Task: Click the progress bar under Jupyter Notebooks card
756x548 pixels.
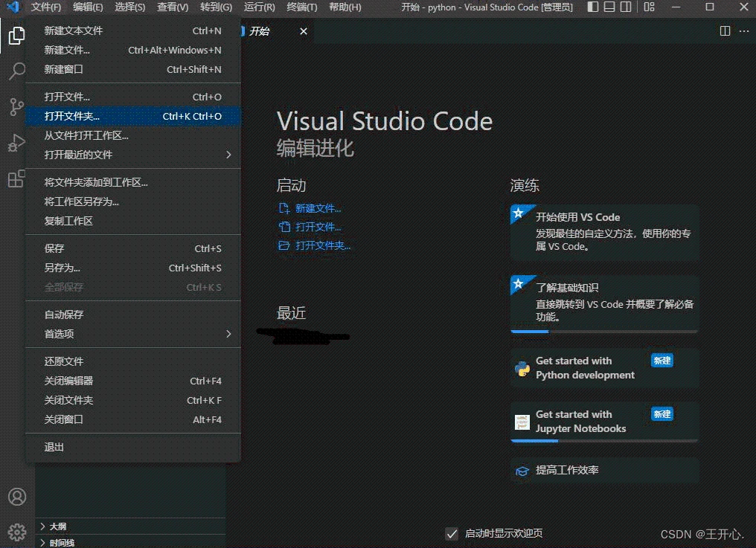Action: tap(604, 440)
